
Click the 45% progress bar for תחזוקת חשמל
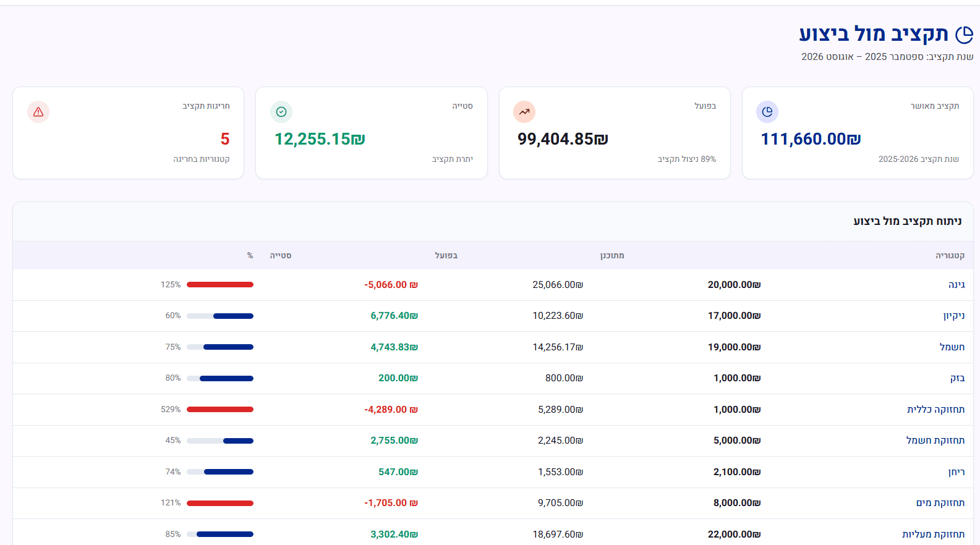coord(220,441)
